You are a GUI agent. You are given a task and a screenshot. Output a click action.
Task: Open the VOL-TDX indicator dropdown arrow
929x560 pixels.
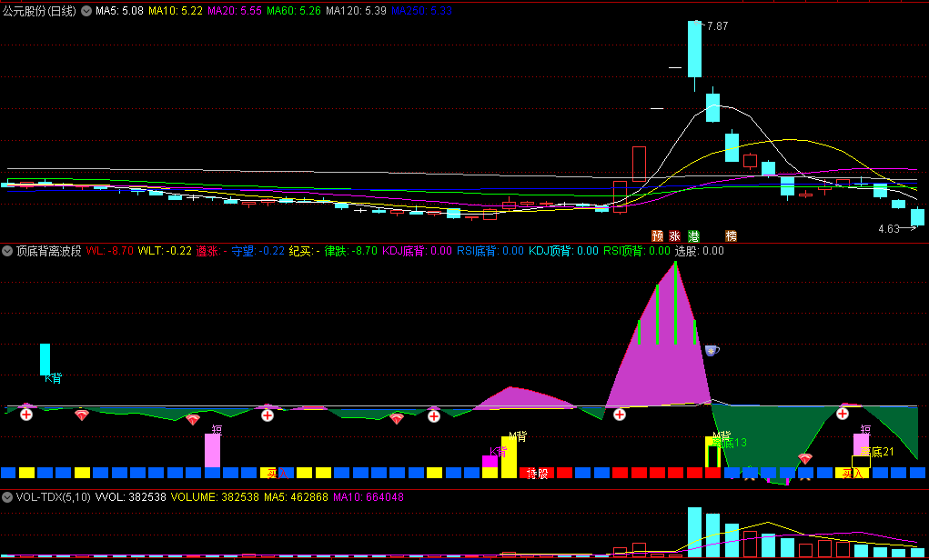(7, 497)
